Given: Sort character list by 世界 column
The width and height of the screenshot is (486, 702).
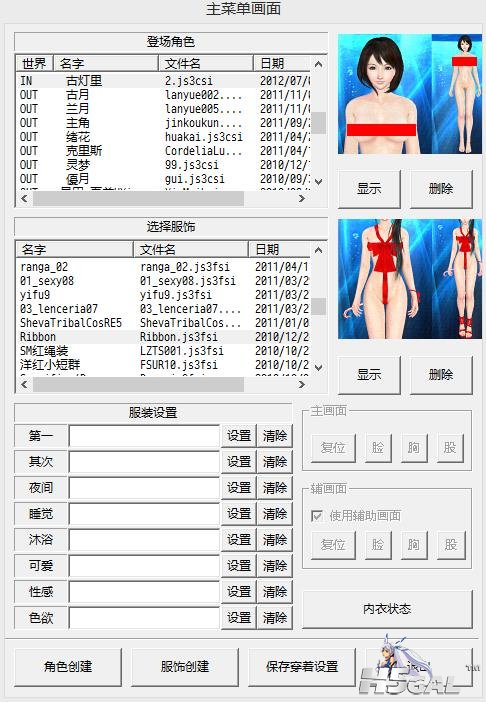Looking at the screenshot, I should 34,63.
